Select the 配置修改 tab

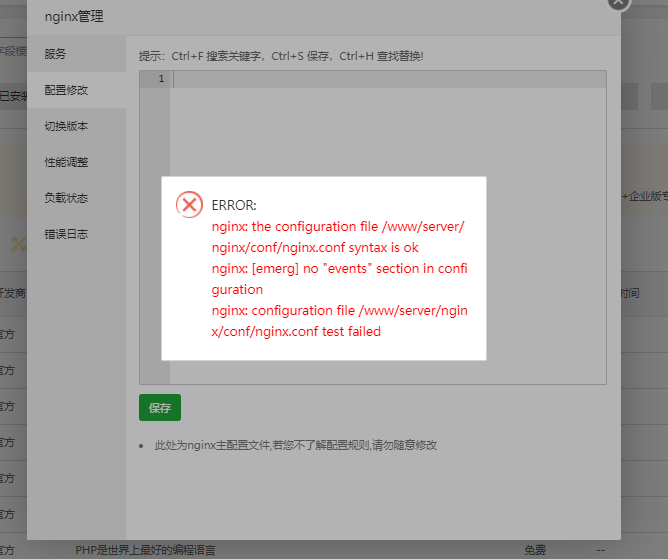tap(77, 90)
